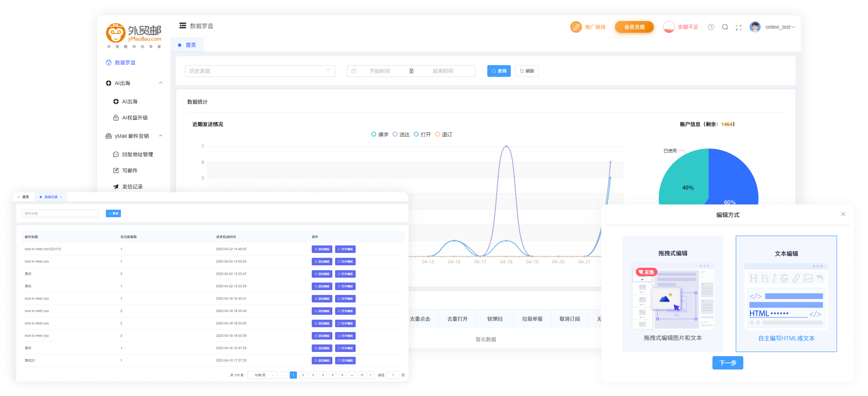The height and width of the screenshot is (396, 868).
Task: Click the 邮件标题 search field
Action: click(60, 213)
